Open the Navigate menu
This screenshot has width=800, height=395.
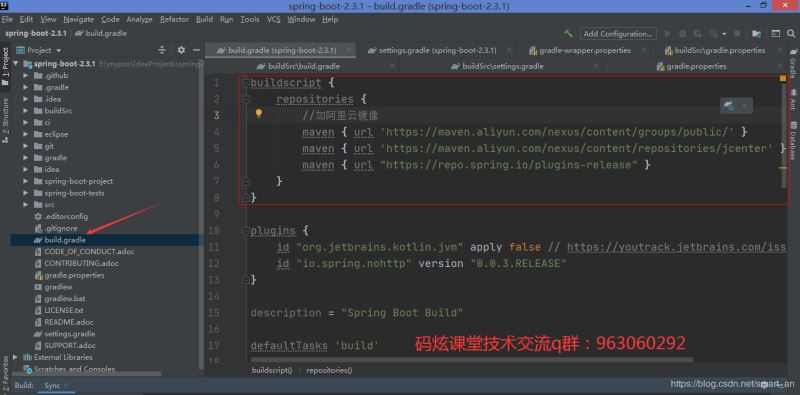pos(79,19)
